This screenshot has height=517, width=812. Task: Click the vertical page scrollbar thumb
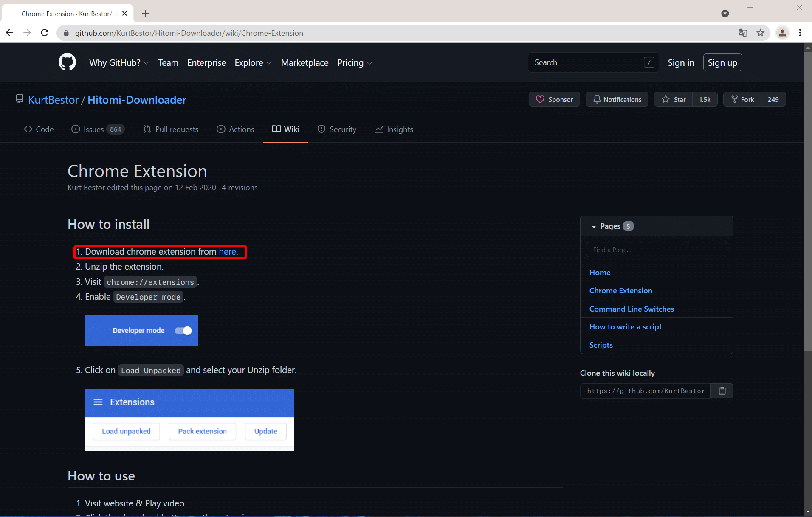[x=808, y=200]
